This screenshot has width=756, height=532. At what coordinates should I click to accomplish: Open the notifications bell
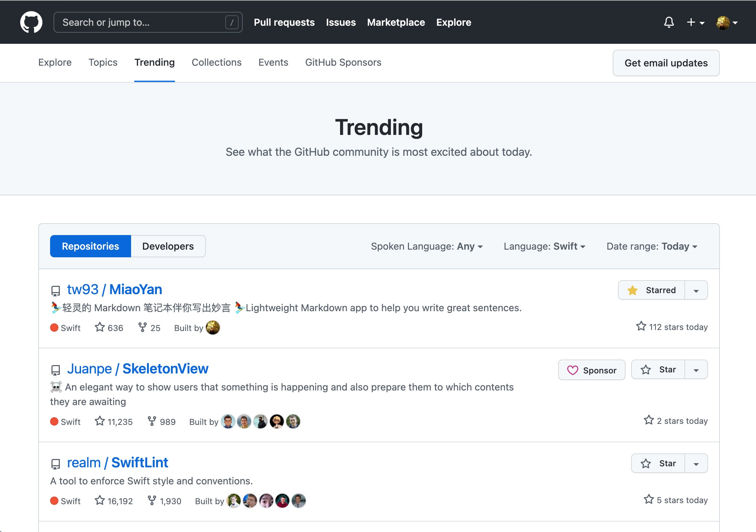tap(669, 22)
